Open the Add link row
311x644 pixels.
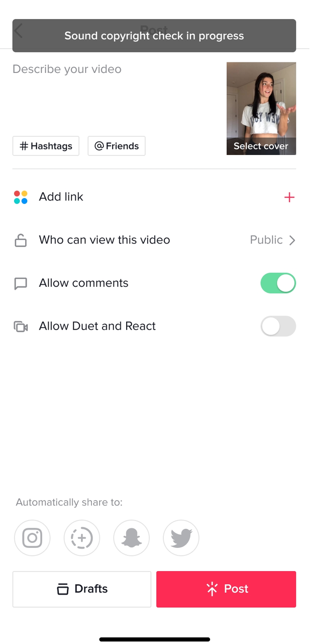coord(61,197)
